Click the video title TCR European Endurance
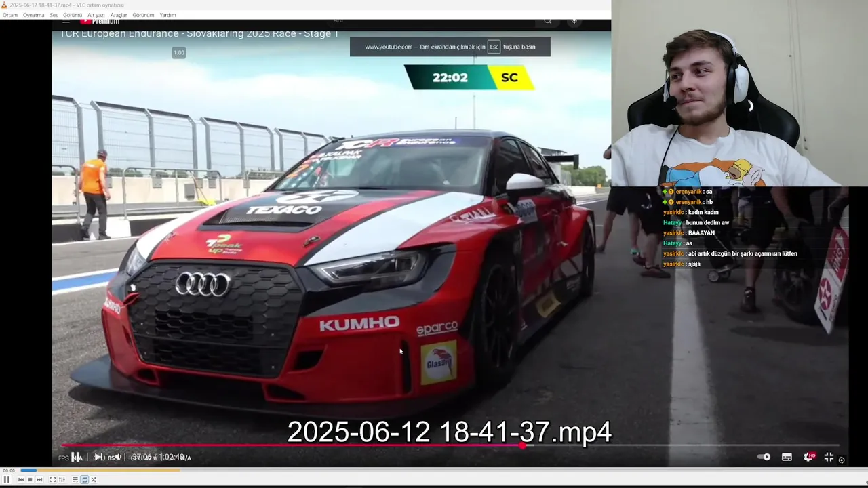Screen dimensions: 868x488 199,33
